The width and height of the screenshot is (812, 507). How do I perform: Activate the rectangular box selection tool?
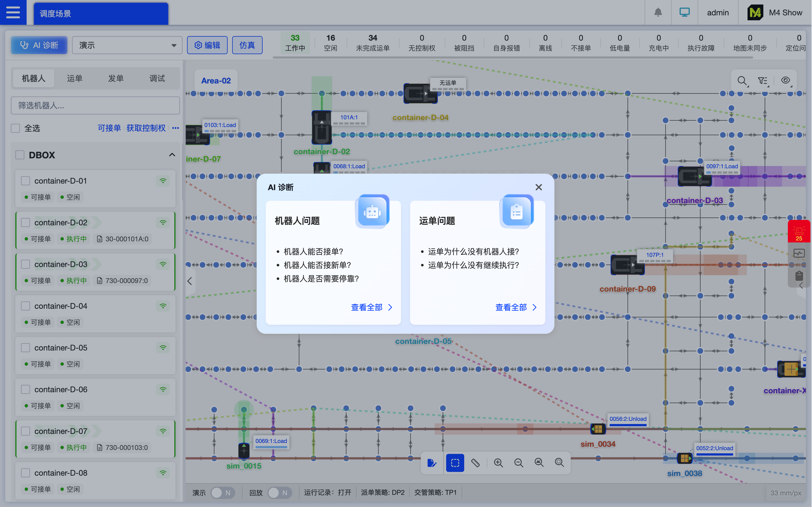click(455, 463)
